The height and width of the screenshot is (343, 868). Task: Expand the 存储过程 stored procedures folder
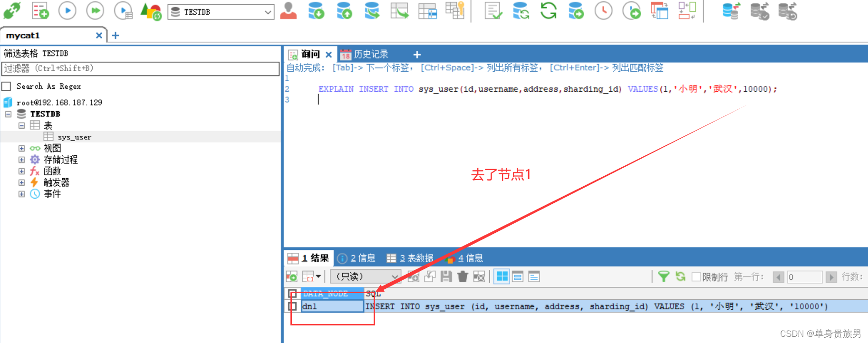pyautogui.click(x=21, y=160)
